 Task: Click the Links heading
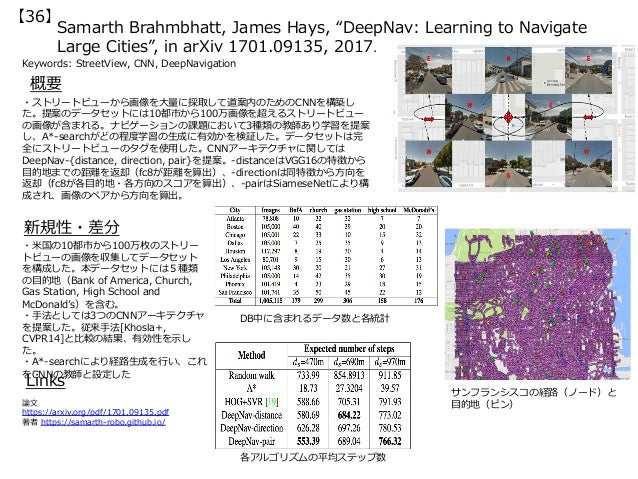tap(45, 381)
